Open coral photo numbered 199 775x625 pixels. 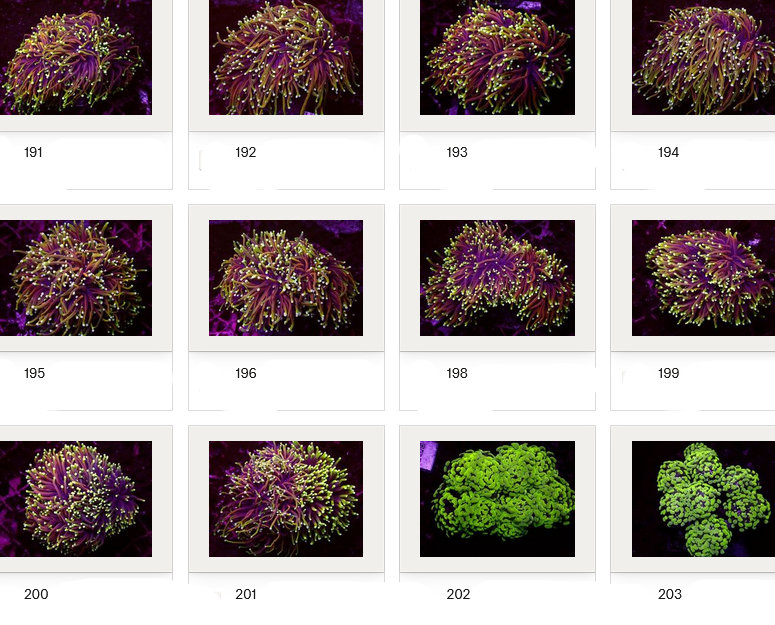[703, 278]
